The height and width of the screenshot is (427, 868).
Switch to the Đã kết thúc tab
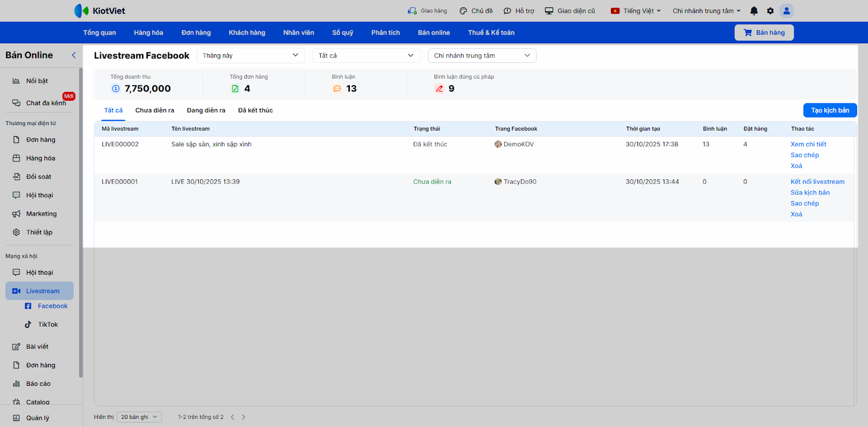pos(256,111)
